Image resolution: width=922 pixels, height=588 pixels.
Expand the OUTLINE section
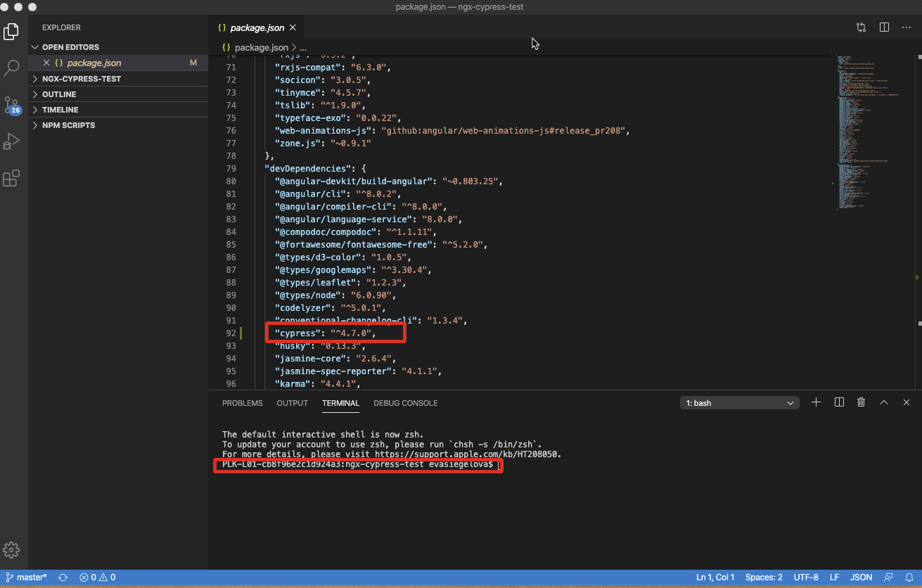coord(59,94)
